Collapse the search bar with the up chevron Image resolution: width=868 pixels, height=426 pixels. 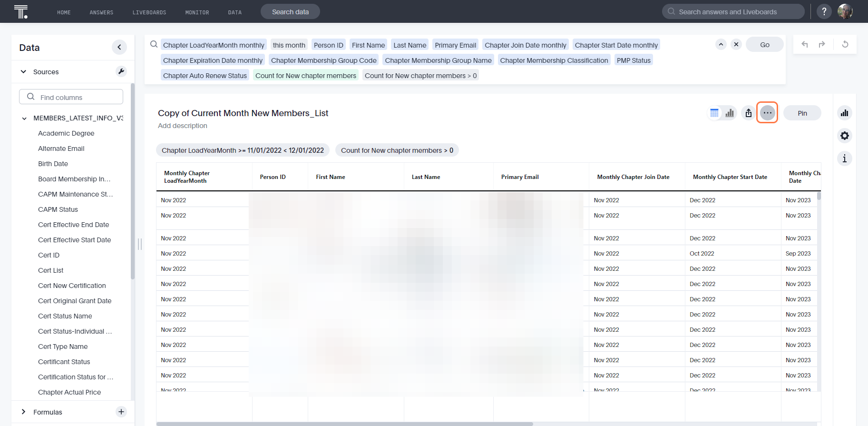[721, 44]
